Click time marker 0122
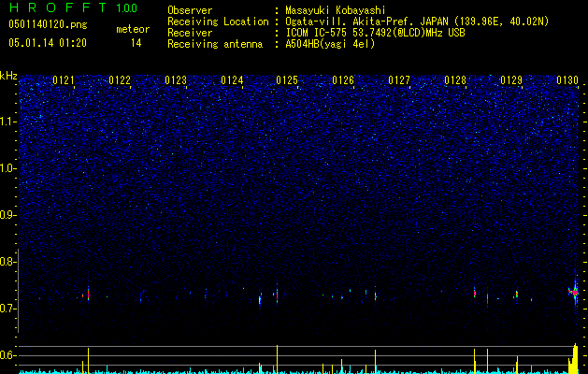Screen dimensions: 588x374 [120, 80]
